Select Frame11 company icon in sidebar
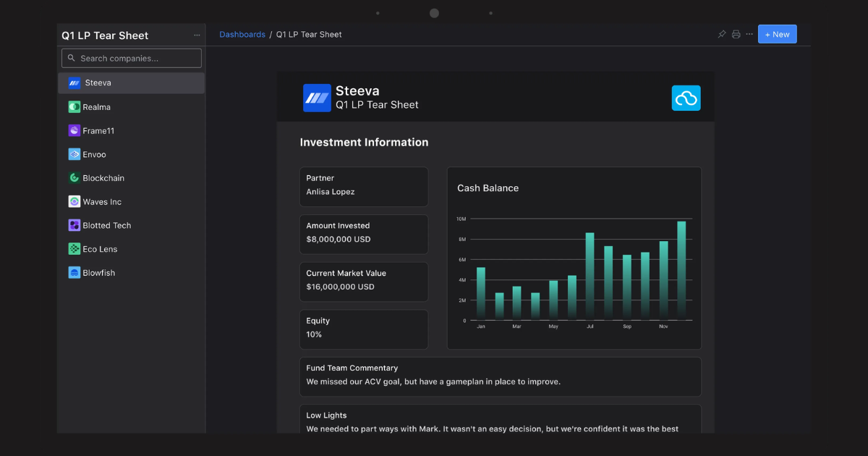 click(75, 131)
